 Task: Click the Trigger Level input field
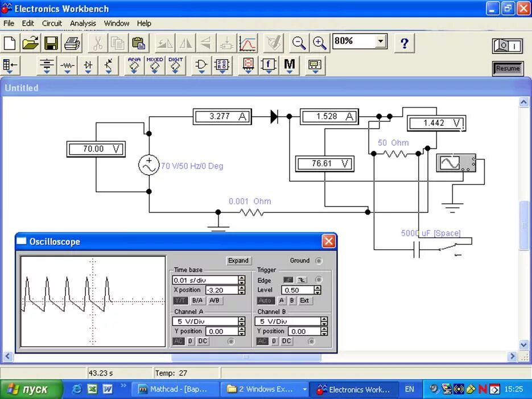298,290
